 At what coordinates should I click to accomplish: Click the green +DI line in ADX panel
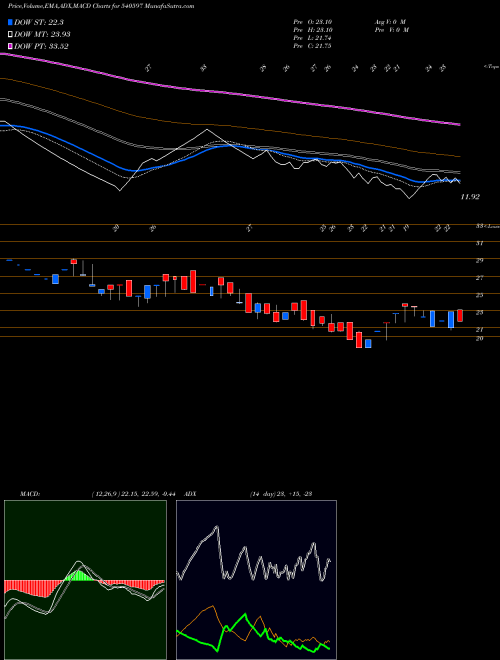[x=245, y=616]
